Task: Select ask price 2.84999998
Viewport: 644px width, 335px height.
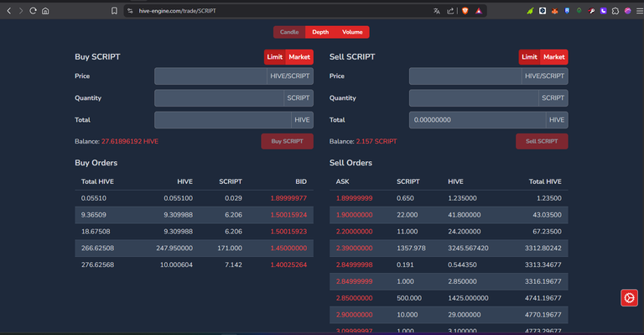Action: [x=354, y=264]
